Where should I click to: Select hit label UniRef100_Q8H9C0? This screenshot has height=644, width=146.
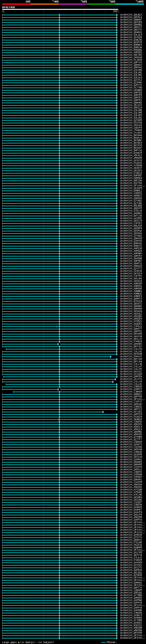[131, 65]
